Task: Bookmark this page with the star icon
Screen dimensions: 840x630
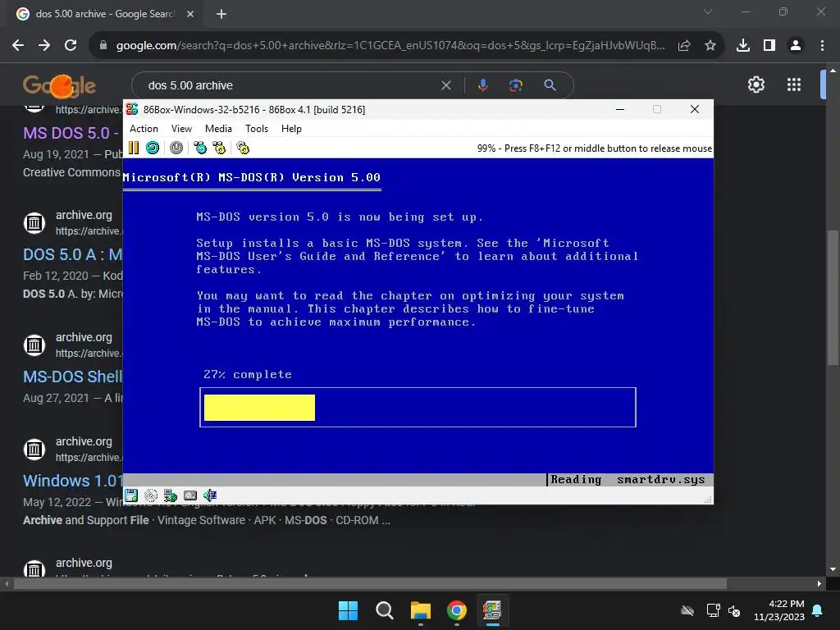Action: point(710,46)
